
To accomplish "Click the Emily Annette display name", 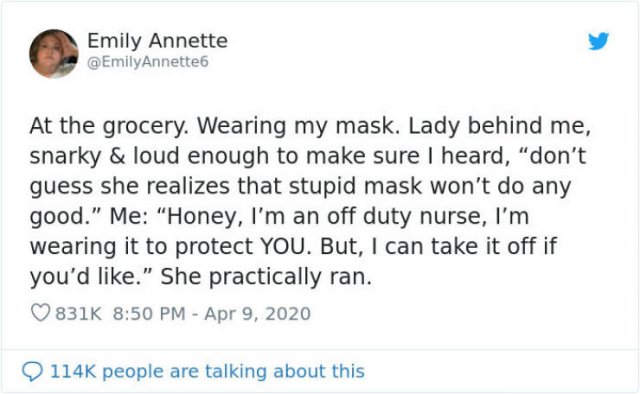I will pos(157,41).
